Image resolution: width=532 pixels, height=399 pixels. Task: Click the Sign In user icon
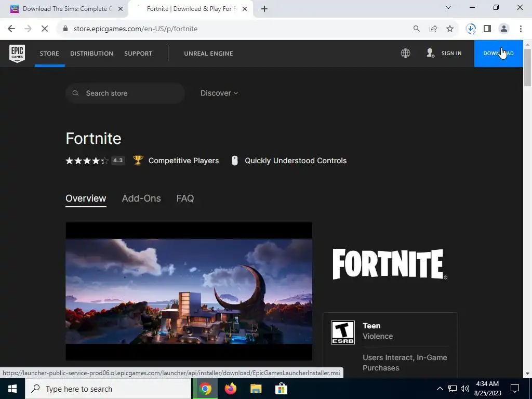tap(430, 53)
